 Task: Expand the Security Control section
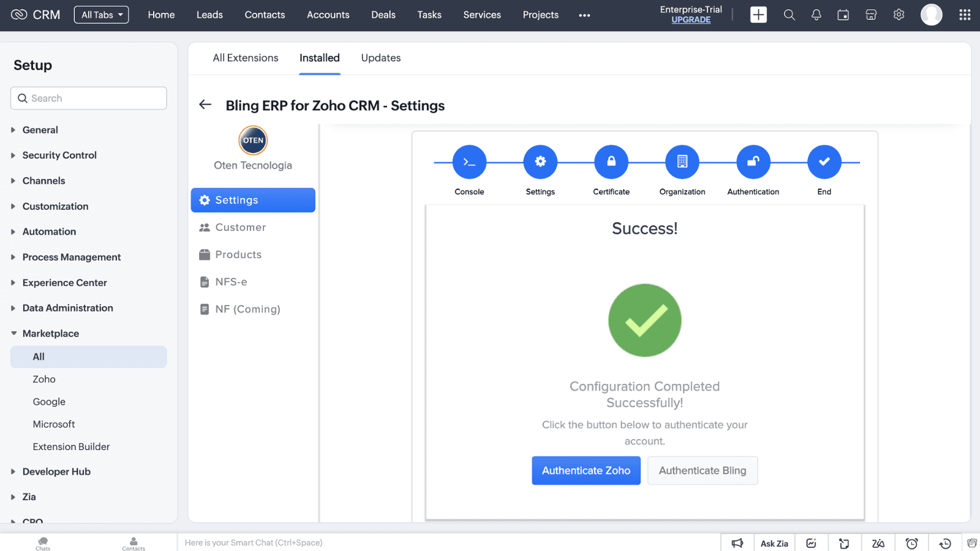tap(59, 156)
